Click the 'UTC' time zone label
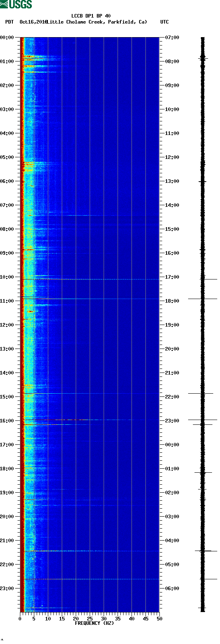Viewport: 220px width, 644px height. (165, 22)
